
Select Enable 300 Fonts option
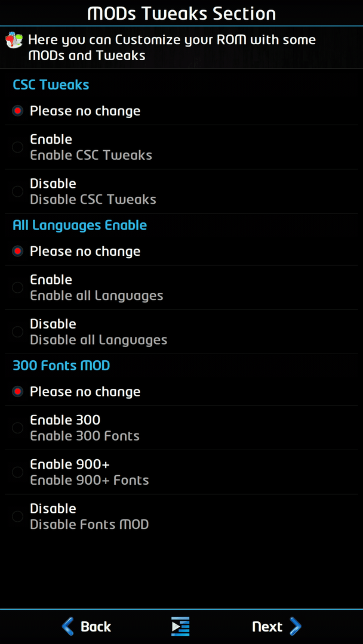click(181, 428)
